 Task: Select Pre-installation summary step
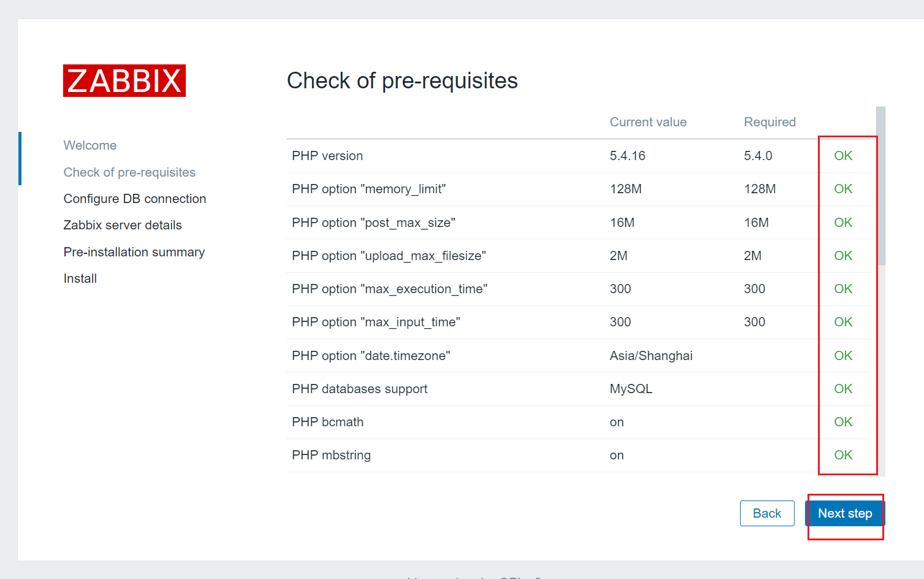coord(134,252)
